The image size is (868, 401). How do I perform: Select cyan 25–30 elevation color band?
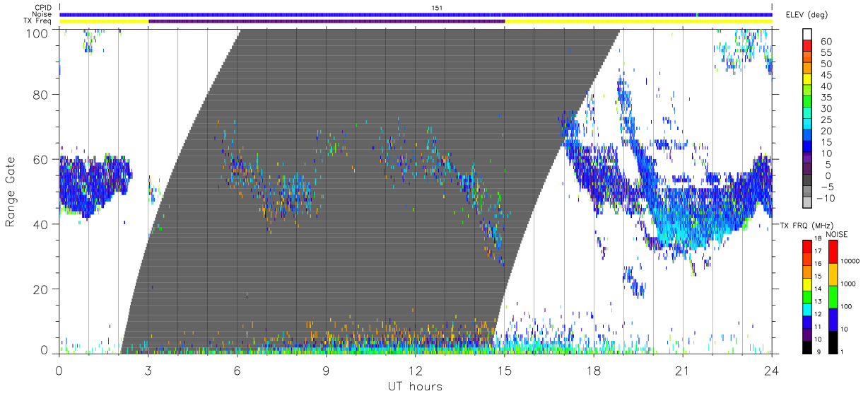pyautogui.click(x=807, y=113)
